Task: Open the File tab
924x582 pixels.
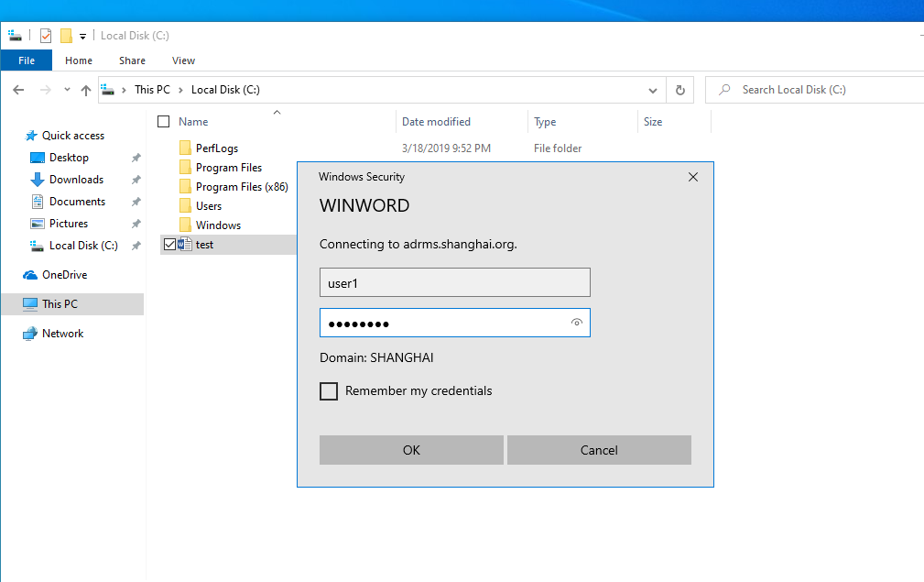Action: 27,60
